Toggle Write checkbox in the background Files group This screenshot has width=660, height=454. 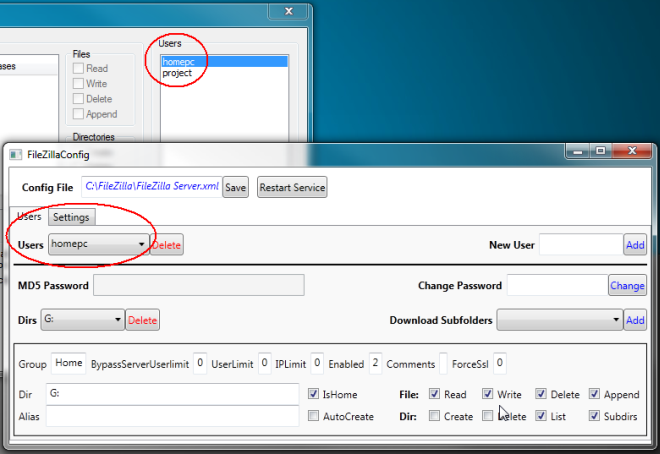point(78,83)
